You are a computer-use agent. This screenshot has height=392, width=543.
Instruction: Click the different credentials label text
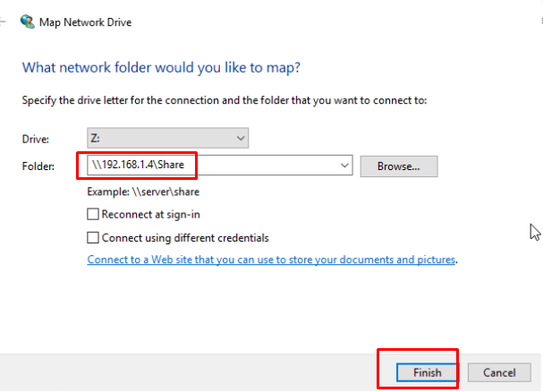click(185, 238)
